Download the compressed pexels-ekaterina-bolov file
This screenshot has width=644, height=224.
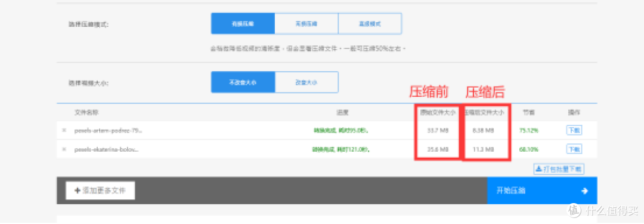[x=574, y=149]
